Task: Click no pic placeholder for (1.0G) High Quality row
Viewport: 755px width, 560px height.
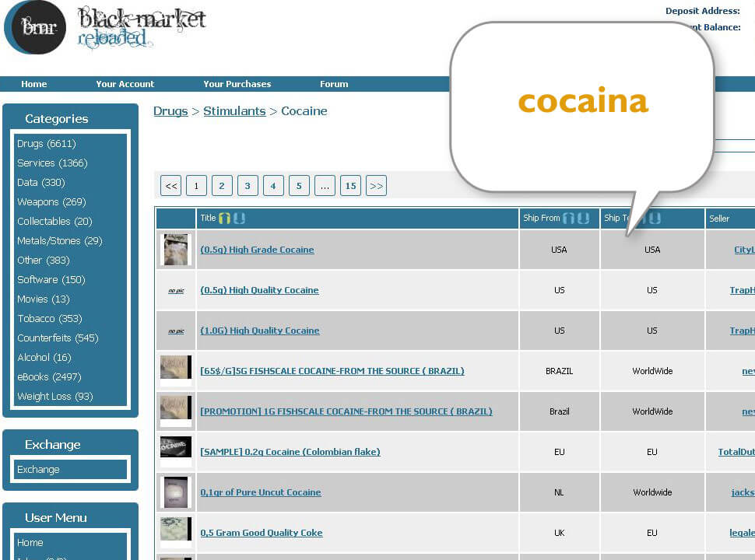Action: click(x=176, y=331)
